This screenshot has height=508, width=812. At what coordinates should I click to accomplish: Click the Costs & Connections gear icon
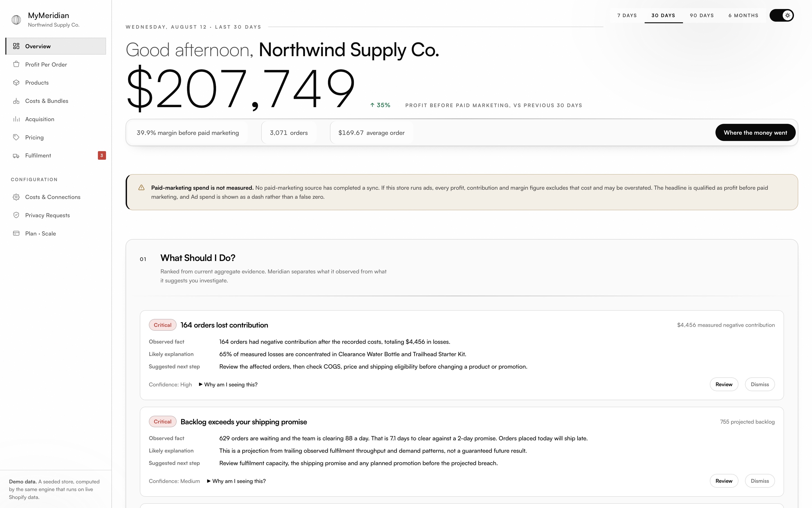tap(16, 197)
